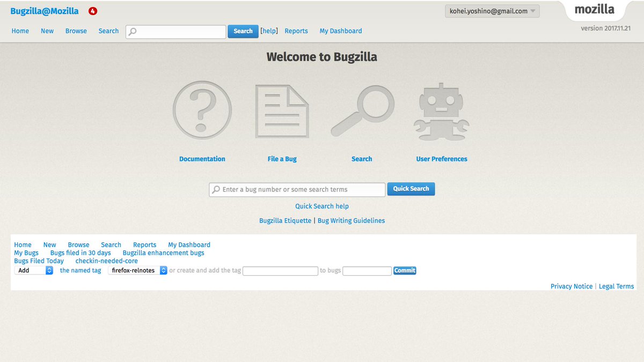
Task: Open Bug Writing Guidelines link
Action: click(351, 220)
